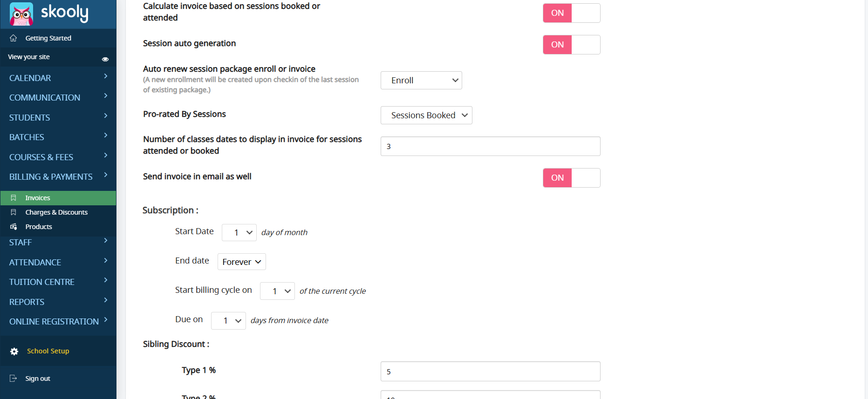Open the End date Forever dropdown
The image size is (868, 399).
point(241,262)
